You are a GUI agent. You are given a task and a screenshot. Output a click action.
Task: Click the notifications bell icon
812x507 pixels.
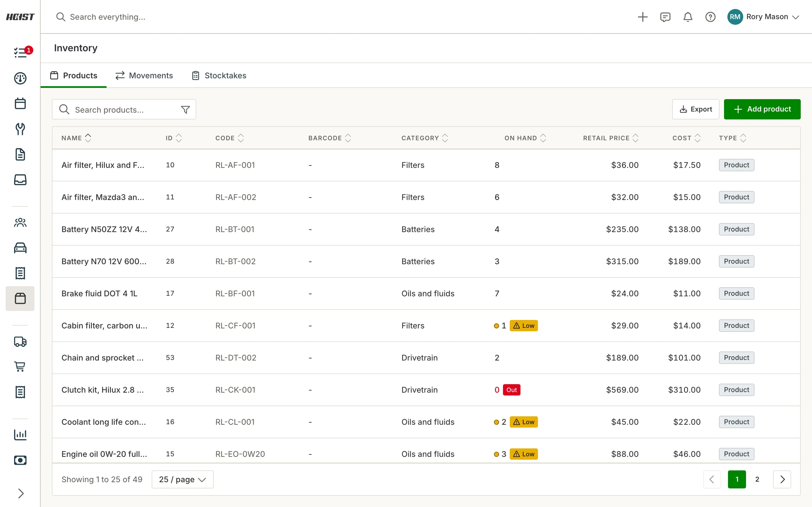(687, 17)
